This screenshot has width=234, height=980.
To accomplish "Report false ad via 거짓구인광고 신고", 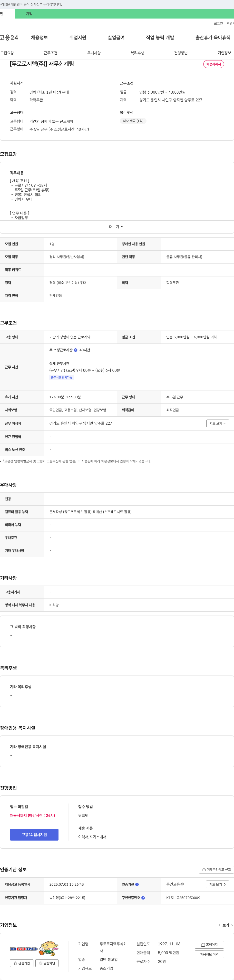I will click(216, 870).
